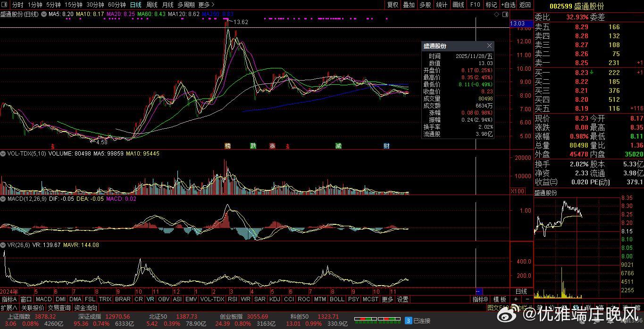Viewport: 644px width, 329px height.
Task: Expand 更多 in the indicator bar
Action: coord(387,299)
